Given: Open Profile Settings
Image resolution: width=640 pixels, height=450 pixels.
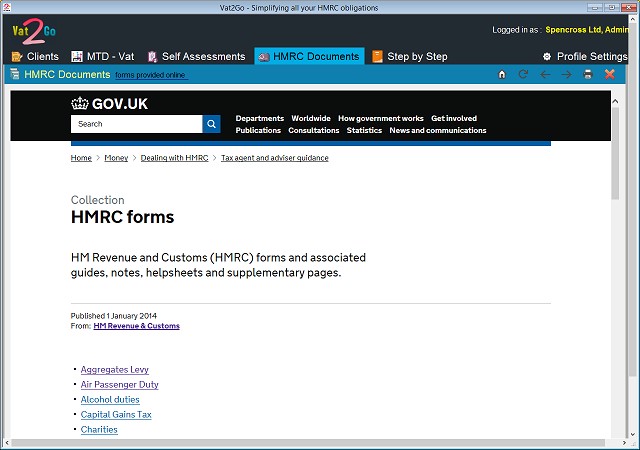Looking at the screenshot, I should (585, 56).
